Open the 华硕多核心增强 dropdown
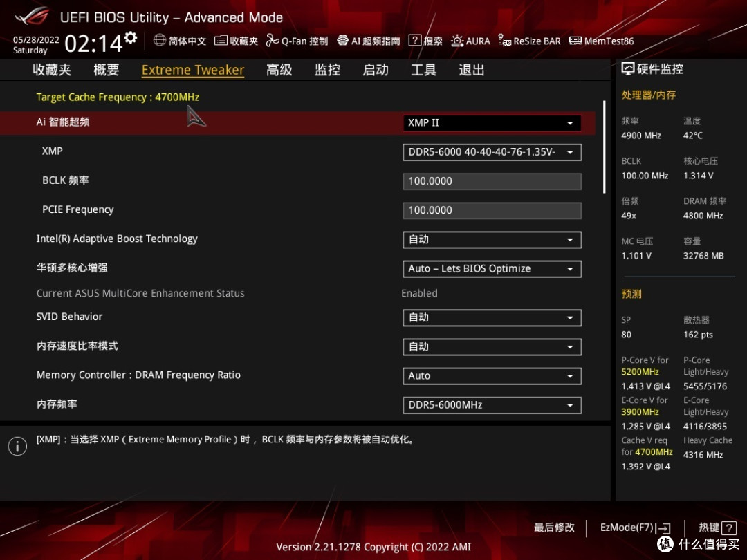Screen dimensions: 747x560 pyautogui.click(x=492, y=269)
